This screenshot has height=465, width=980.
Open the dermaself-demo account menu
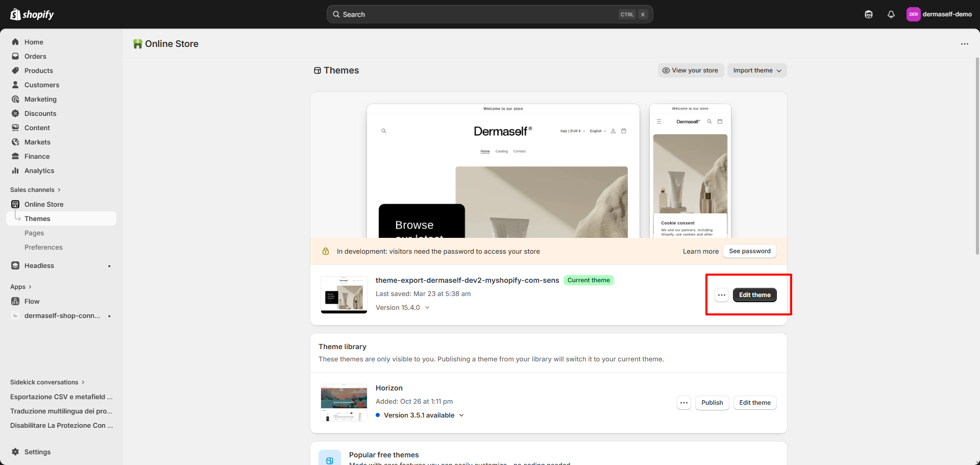[939, 14]
